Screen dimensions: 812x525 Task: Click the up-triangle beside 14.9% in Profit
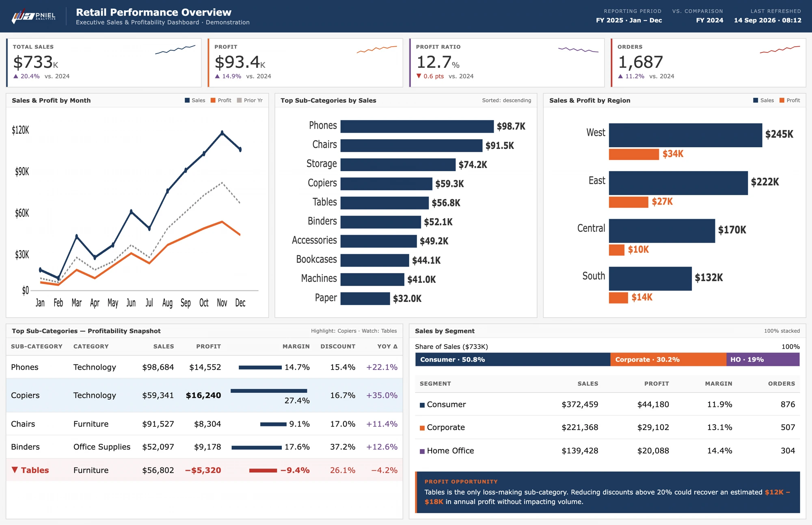[217, 76]
